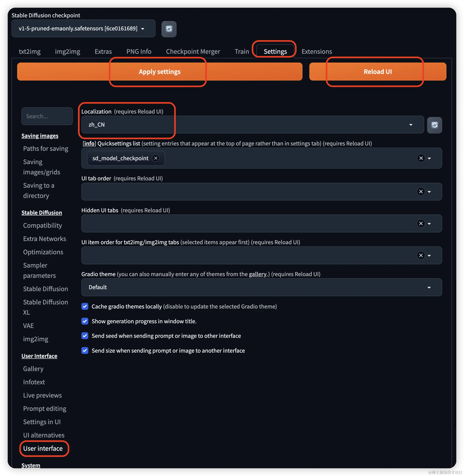
Task: Toggle Send size when sending prompt
Action: 85,350
